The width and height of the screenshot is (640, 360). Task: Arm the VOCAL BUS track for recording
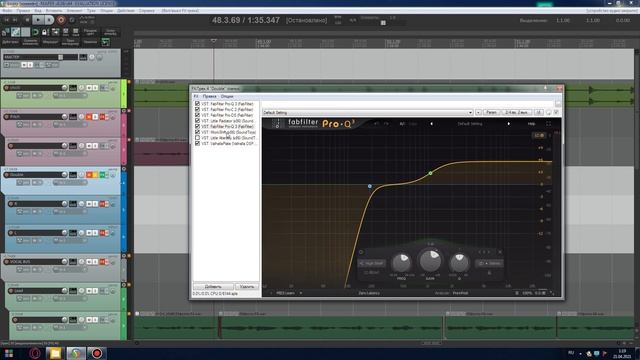pos(7,262)
